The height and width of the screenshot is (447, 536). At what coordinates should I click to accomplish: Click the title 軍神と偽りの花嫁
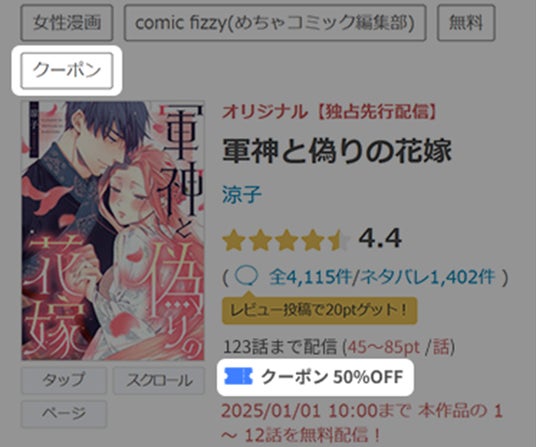pos(337,151)
